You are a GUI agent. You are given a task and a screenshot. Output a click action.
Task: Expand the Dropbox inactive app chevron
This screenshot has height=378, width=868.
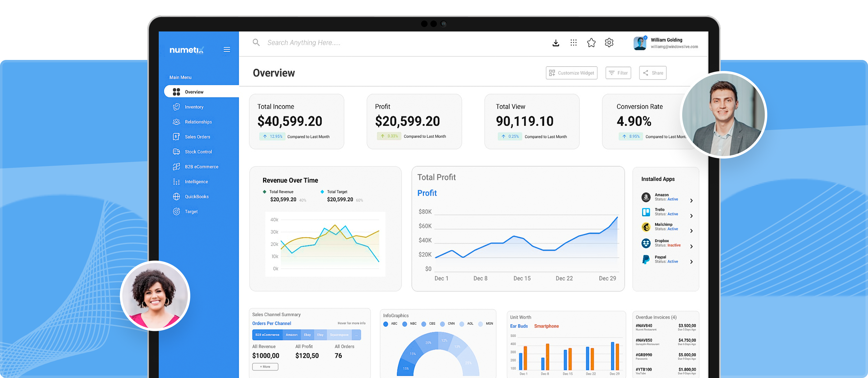click(691, 246)
